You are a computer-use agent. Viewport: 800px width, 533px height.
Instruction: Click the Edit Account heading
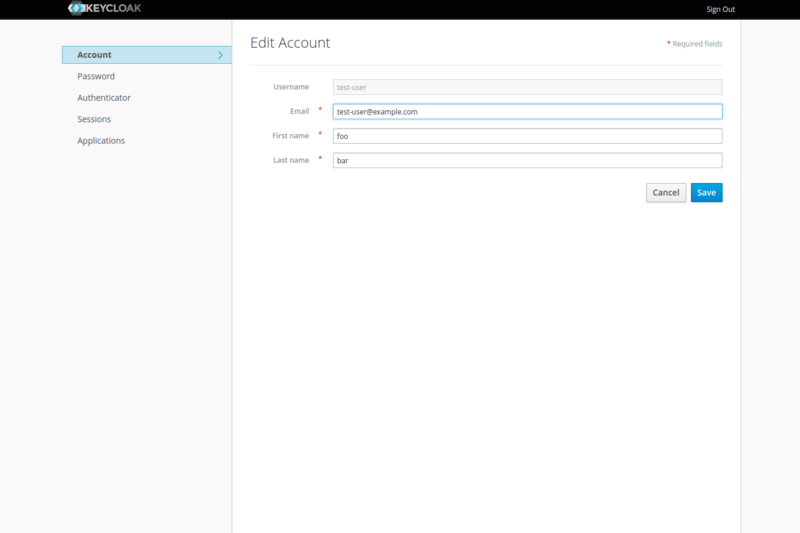[x=290, y=43]
